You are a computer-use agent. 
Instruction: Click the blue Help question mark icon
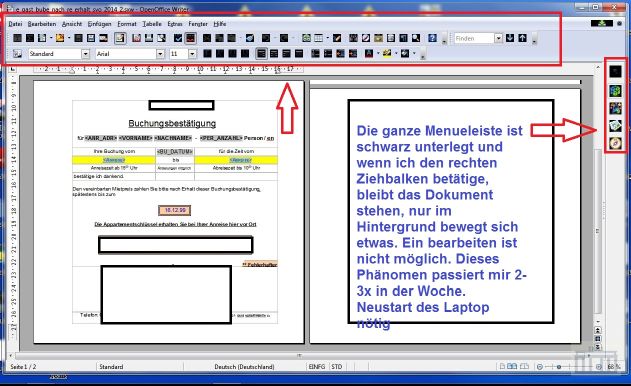click(432, 38)
